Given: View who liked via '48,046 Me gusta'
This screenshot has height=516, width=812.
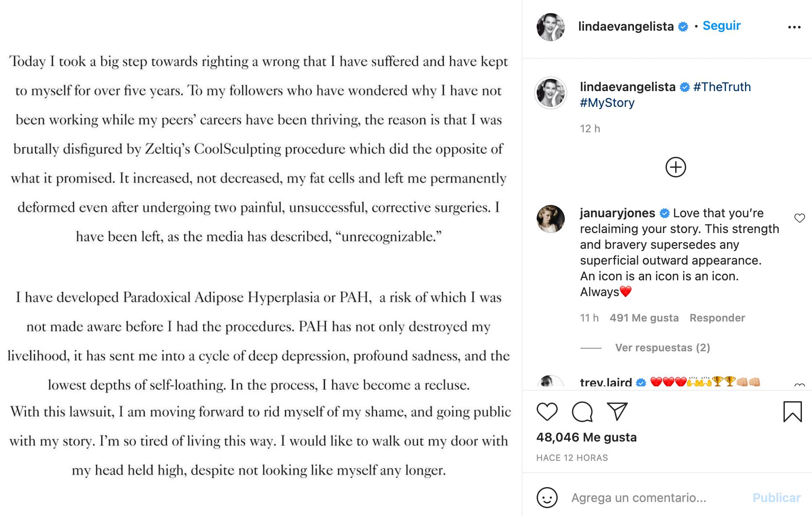Looking at the screenshot, I should pyautogui.click(x=588, y=437).
